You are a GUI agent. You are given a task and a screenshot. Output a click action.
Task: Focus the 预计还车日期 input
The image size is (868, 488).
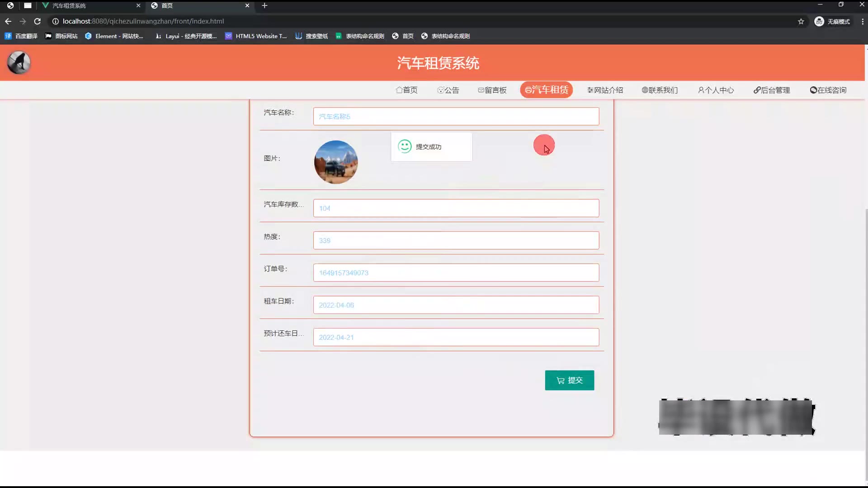[456, 337]
